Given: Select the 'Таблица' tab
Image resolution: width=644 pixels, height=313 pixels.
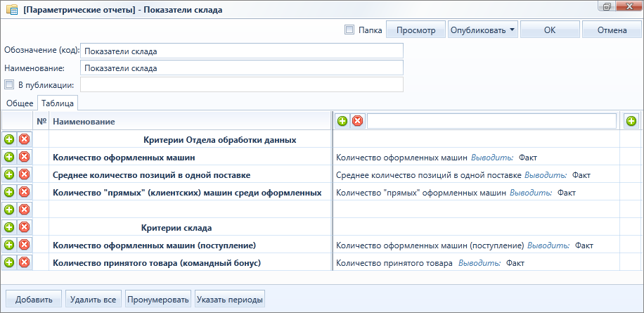Looking at the screenshot, I should coord(58,103).
